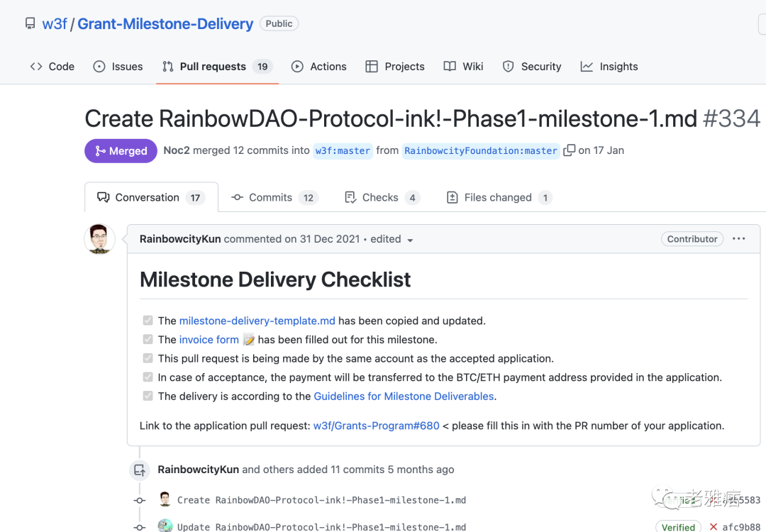Click the small avatar beside the Update commit
This screenshot has width=766, height=532.
click(165, 526)
